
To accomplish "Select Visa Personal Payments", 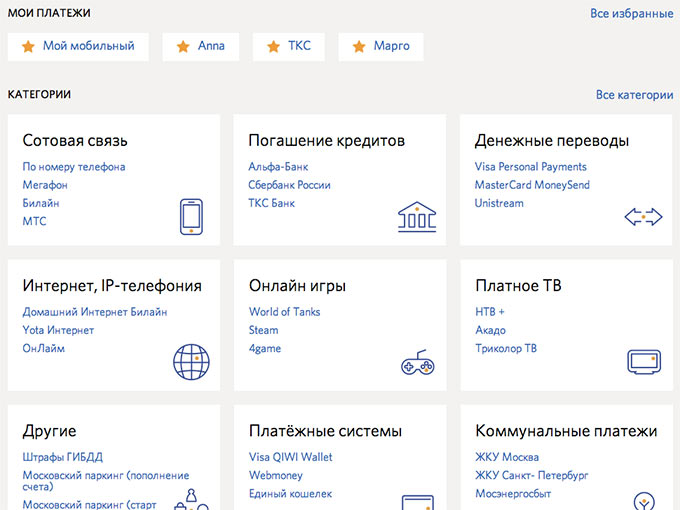I will pyautogui.click(x=530, y=167).
